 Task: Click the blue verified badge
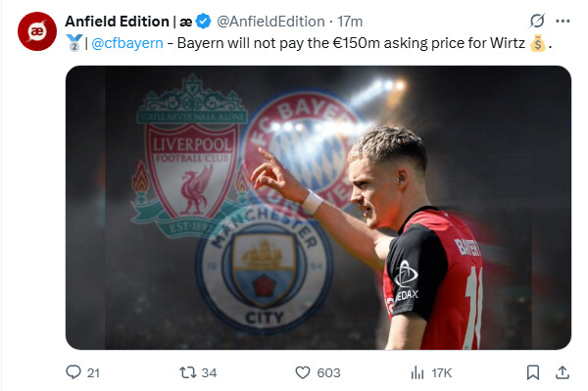coord(204,22)
